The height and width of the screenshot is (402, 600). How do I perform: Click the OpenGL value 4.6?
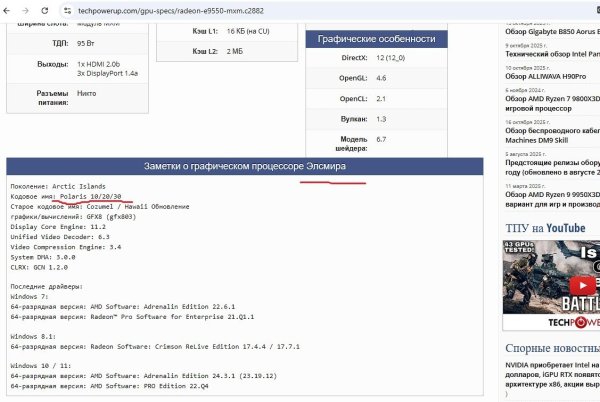pos(381,78)
